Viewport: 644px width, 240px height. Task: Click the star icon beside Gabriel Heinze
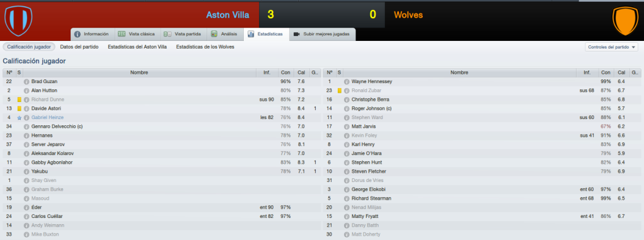tap(19, 118)
